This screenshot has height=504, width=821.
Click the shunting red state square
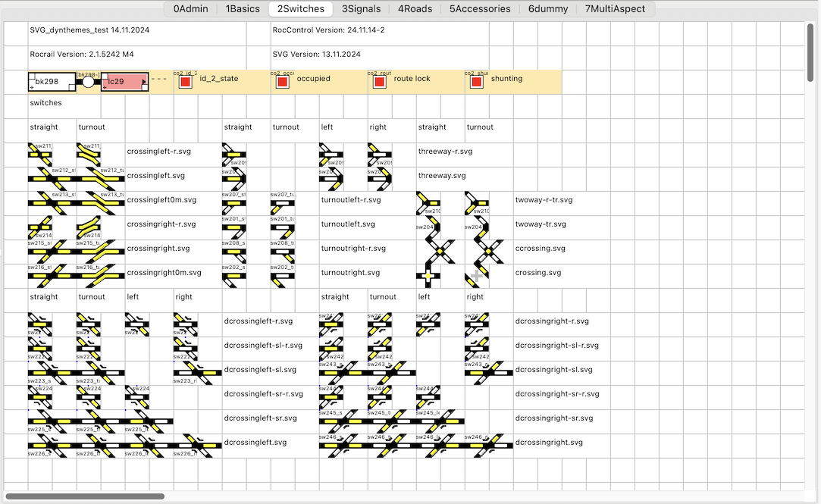click(476, 82)
